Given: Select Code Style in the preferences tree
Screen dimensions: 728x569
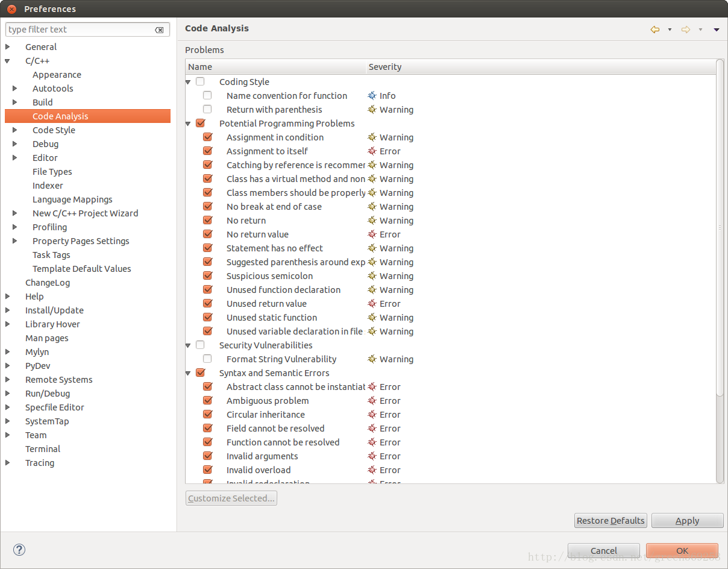Looking at the screenshot, I should coord(54,130).
